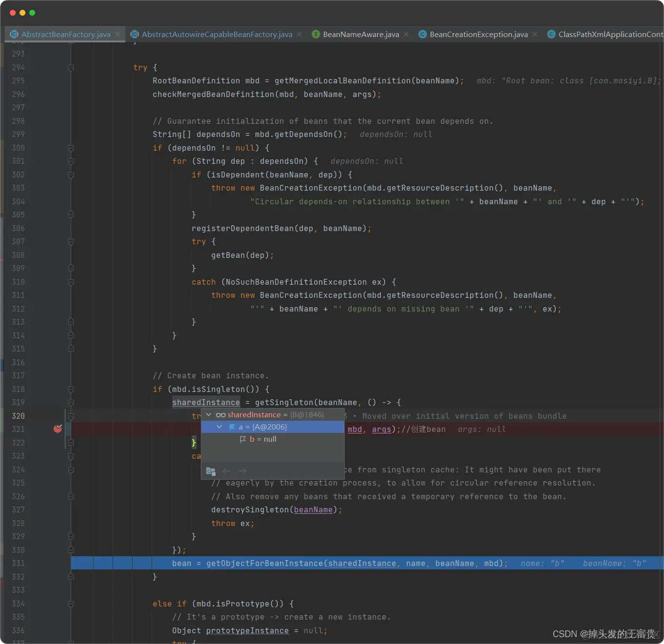
Task: Close the BeanCreationException.java tab
Action: [535, 34]
